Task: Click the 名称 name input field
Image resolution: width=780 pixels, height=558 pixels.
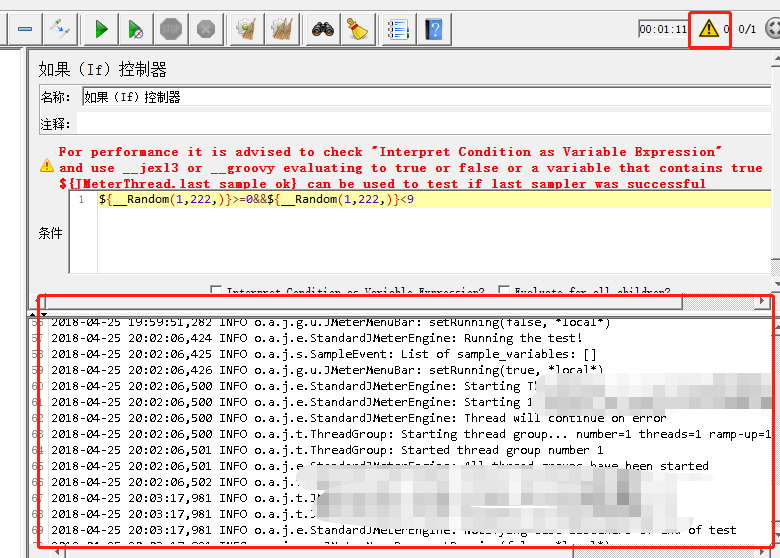Action: click(426, 96)
